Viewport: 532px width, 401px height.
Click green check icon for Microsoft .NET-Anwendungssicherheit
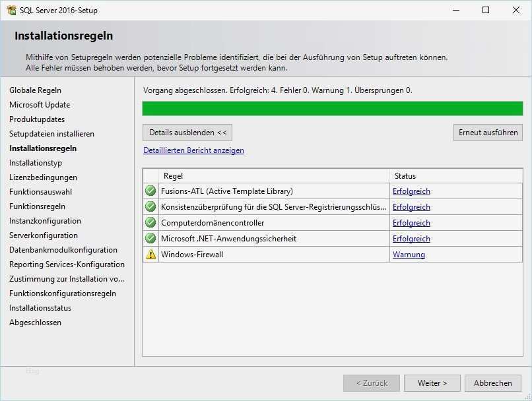point(150,238)
